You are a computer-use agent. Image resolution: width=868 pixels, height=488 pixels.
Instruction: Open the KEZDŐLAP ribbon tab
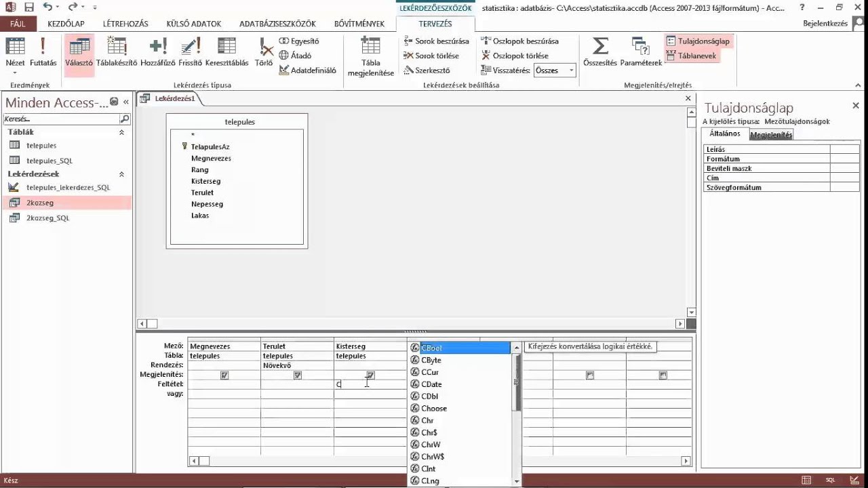point(66,24)
